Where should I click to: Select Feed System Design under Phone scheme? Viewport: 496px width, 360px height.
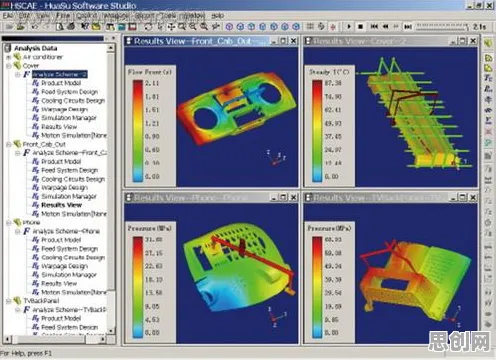point(69,249)
